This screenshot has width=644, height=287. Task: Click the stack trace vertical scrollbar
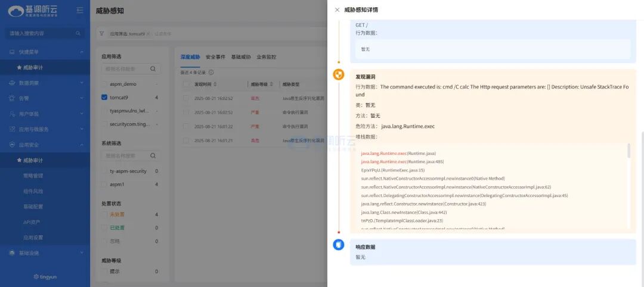coord(628,151)
